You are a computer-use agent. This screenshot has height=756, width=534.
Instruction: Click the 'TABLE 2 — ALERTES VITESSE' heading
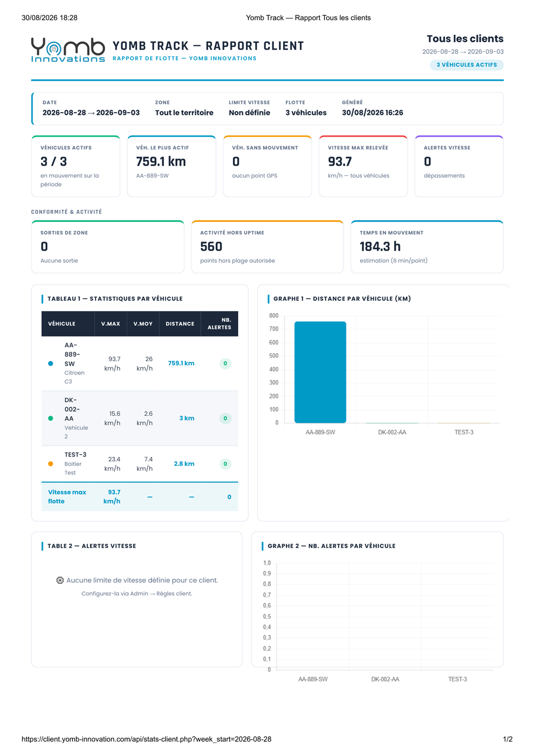[x=92, y=546]
